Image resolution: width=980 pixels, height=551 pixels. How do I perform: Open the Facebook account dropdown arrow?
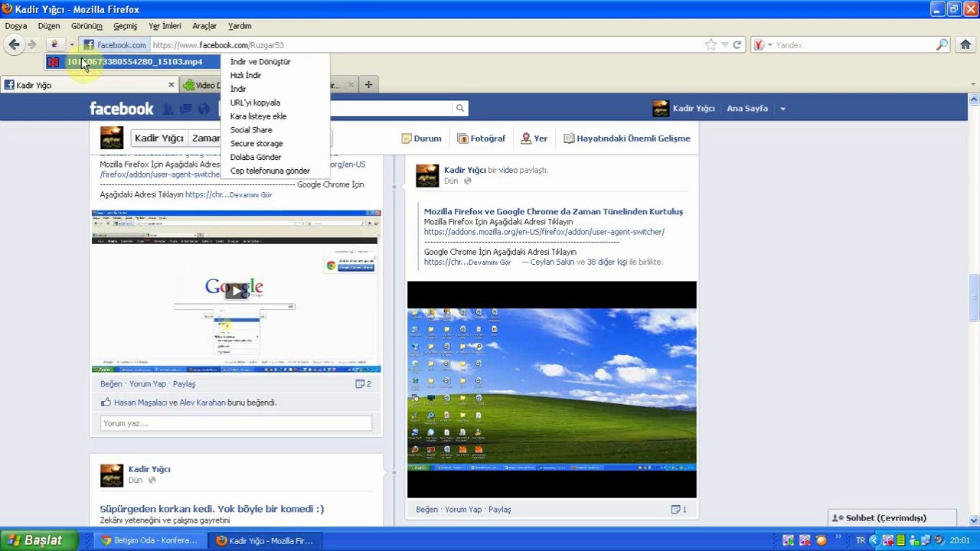[x=782, y=109]
